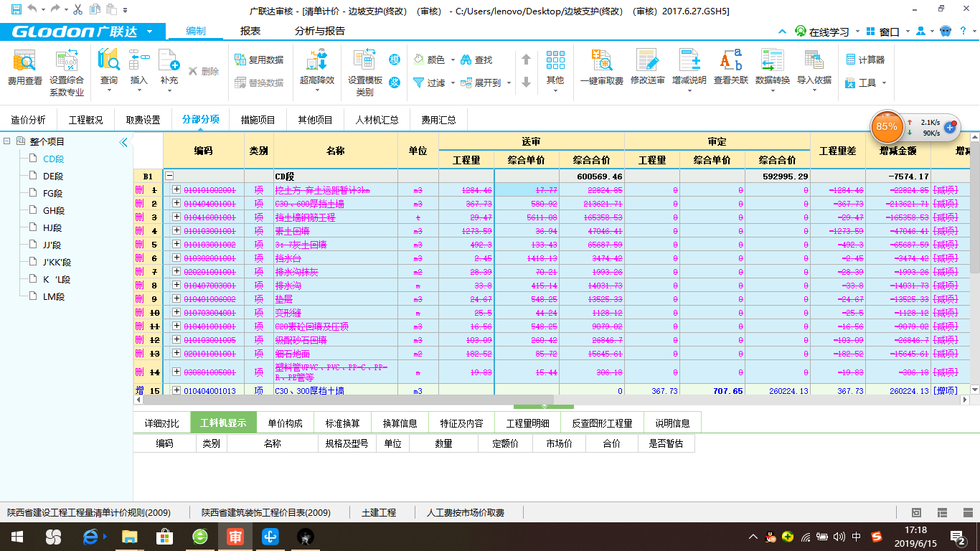Open notification center in taskbar

pyautogui.click(x=957, y=537)
